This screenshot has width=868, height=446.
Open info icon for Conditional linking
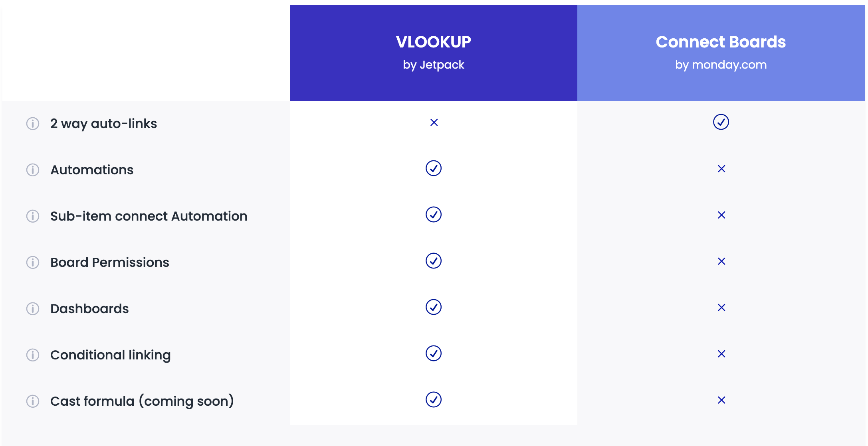[x=33, y=355]
